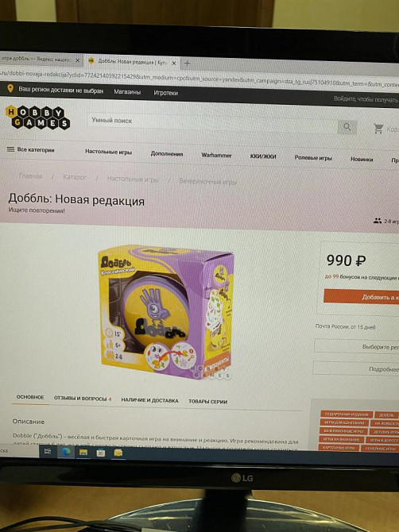Open the Выберите регион dropdown

356,346
